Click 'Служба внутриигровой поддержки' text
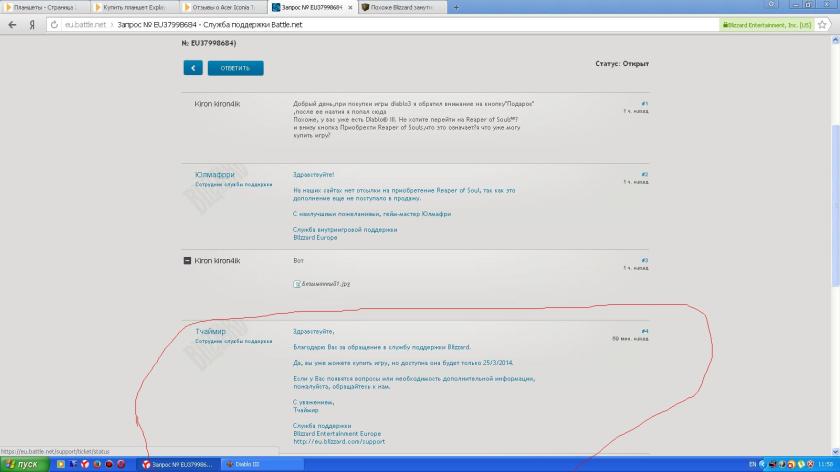This screenshot has width=840, height=472. pos(345,229)
